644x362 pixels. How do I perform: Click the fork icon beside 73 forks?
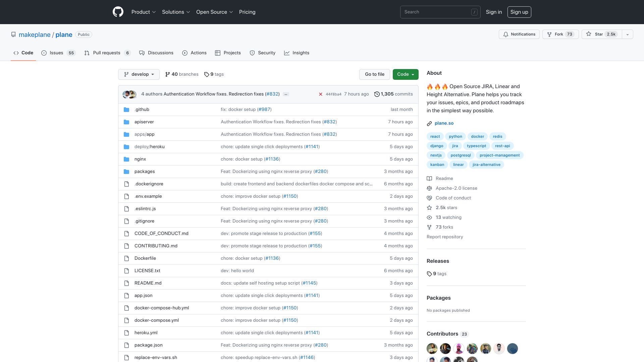429,227
